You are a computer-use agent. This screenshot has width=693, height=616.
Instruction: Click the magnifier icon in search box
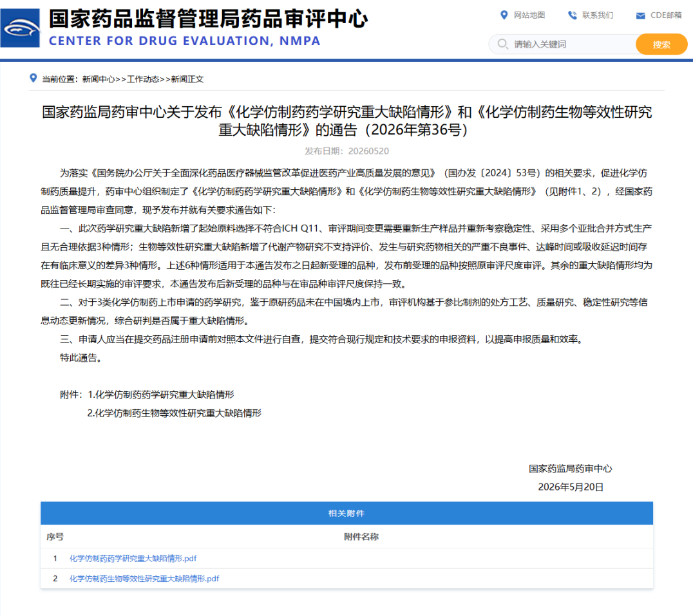(x=502, y=44)
